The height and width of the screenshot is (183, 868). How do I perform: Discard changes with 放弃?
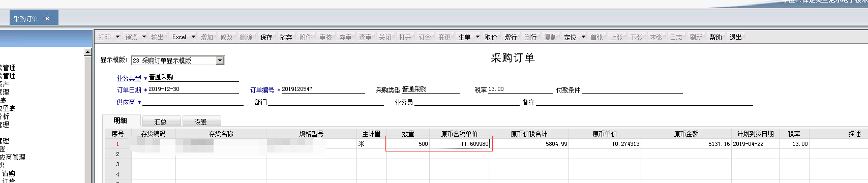click(x=286, y=37)
